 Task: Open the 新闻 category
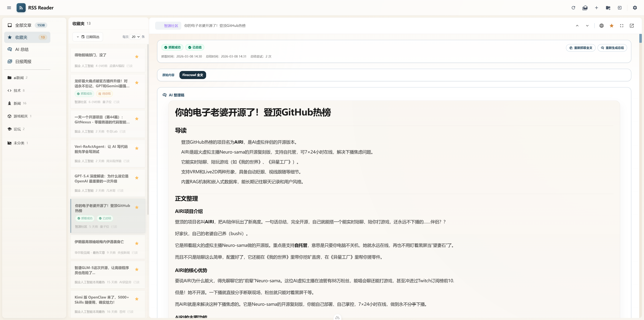(27, 103)
